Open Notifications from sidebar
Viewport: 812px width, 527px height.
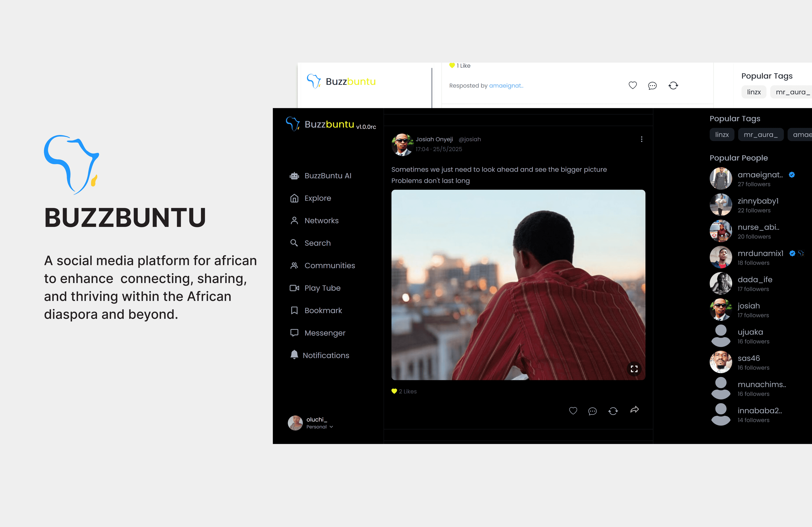[x=325, y=355]
